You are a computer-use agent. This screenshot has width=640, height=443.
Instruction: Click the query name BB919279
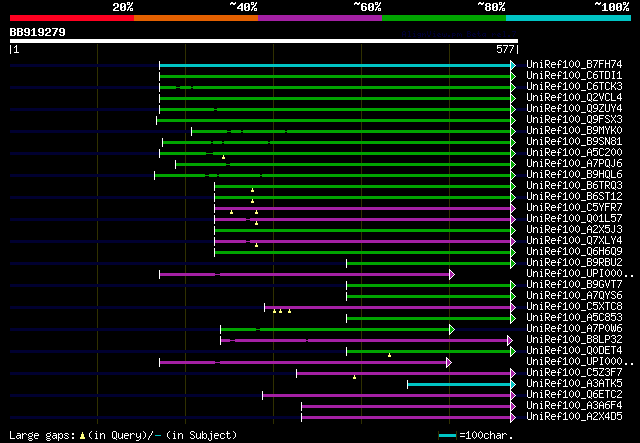tap(37, 32)
